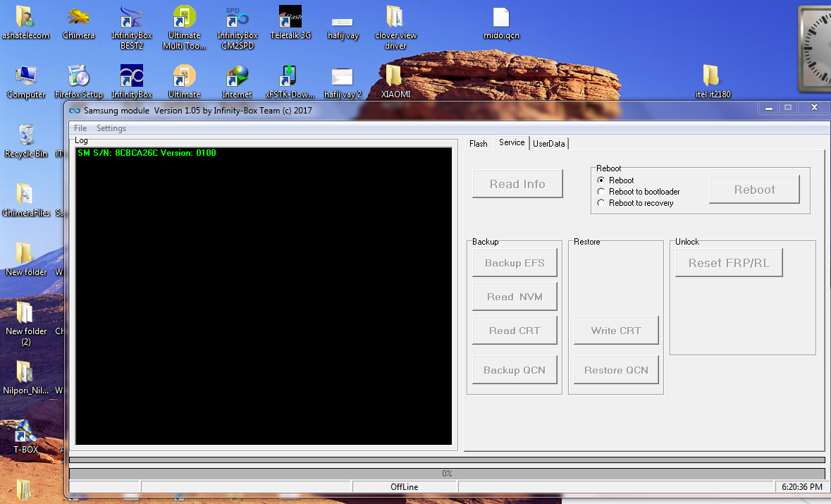Click the Read Info button

point(517,184)
